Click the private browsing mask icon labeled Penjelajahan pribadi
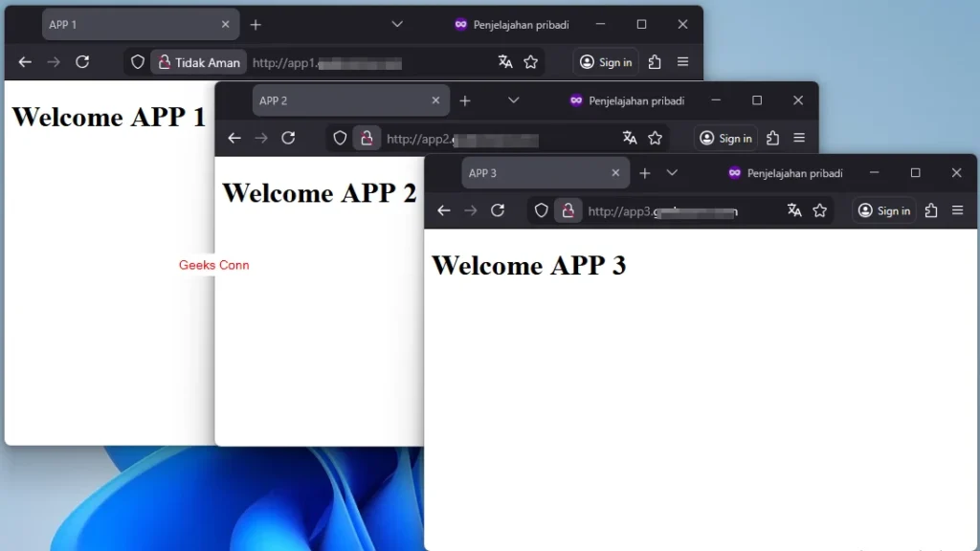Screen dimensions: 980x551 (x=460, y=24)
